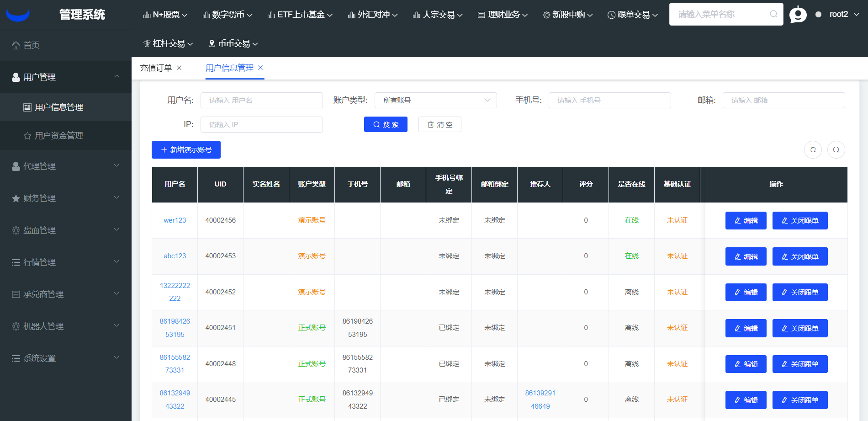The image size is (868, 421).
Task: Click the blue 搜索 button
Action: [386, 124]
